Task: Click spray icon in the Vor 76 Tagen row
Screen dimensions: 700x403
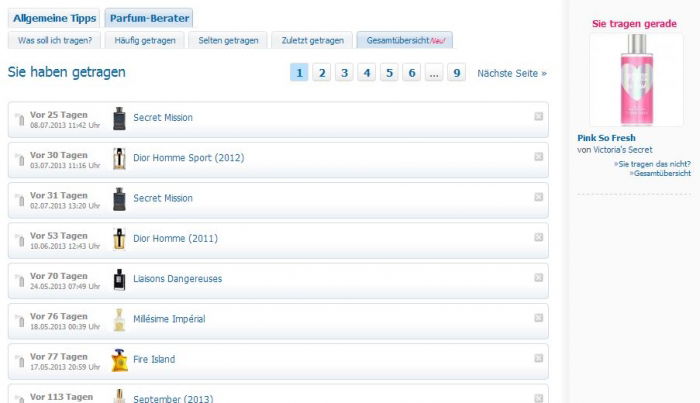Action: click(20, 320)
